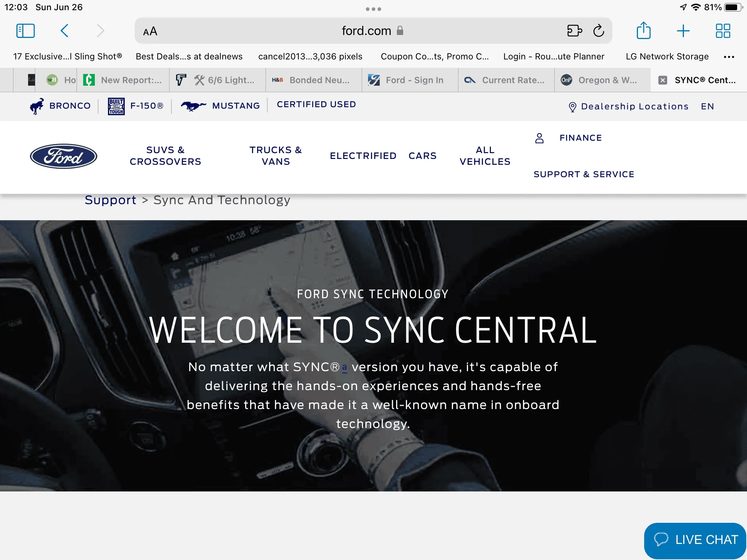Tap the forward navigation arrow
747x560 pixels.
(x=100, y=31)
